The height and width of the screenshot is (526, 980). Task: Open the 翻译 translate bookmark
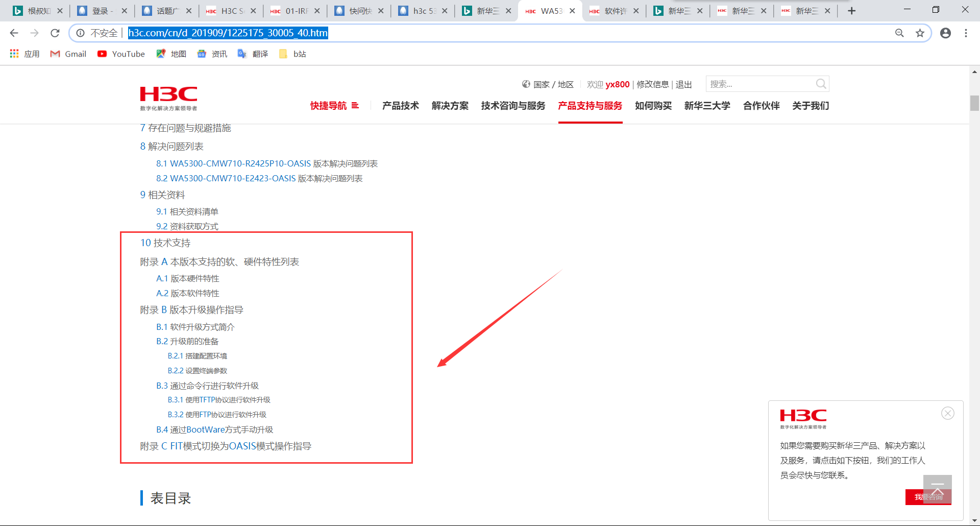(253, 54)
